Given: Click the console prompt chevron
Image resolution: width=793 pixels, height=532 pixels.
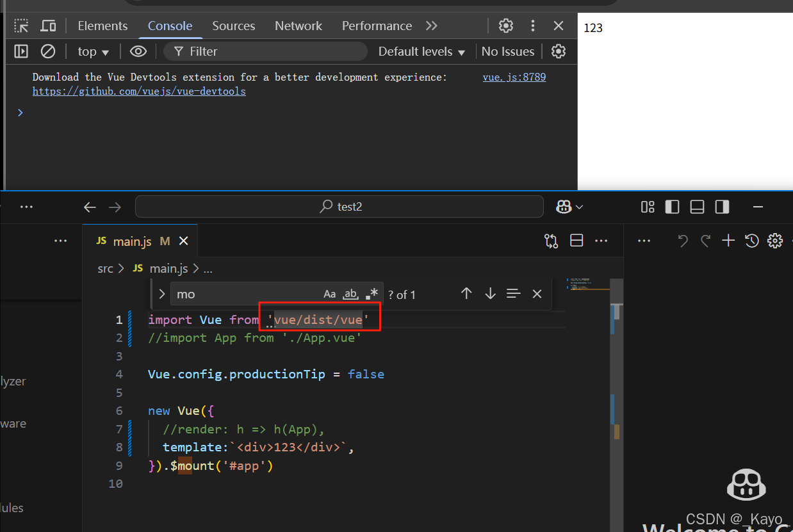Looking at the screenshot, I should click(x=20, y=113).
